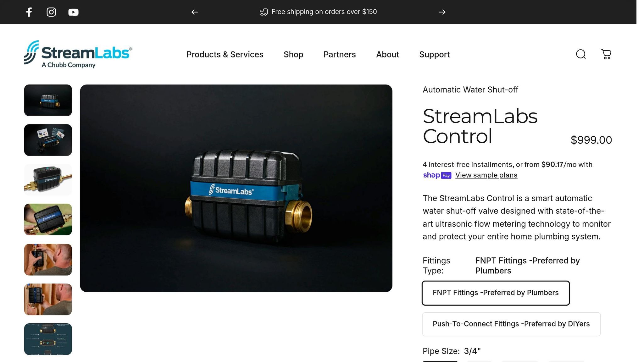Open the Support menu item
Image resolution: width=644 pixels, height=362 pixels.
434,54
